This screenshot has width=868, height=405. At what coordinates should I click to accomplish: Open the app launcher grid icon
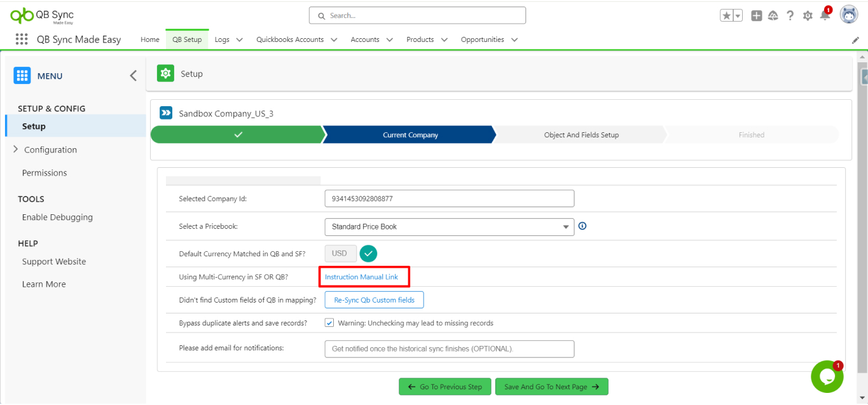point(22,39)
